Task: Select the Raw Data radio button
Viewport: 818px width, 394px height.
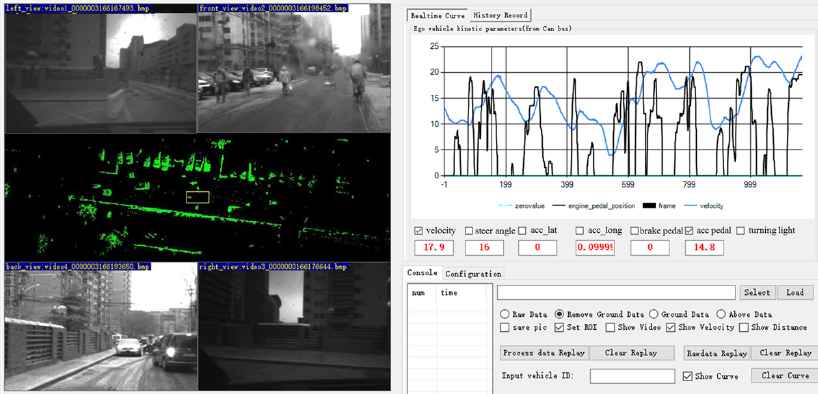Action: tap(504, 314)
